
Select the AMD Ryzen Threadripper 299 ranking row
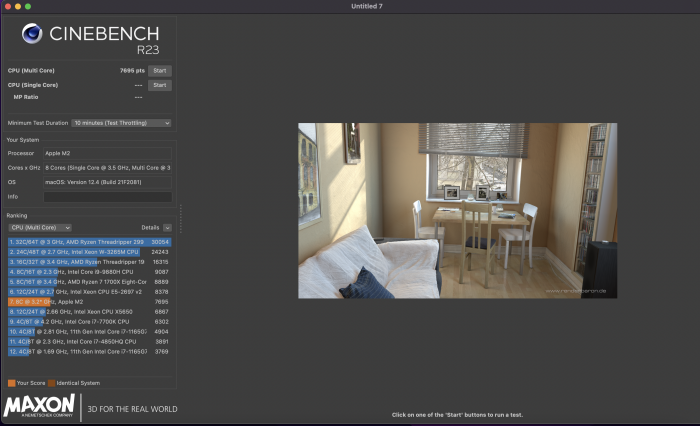point(89,242)
